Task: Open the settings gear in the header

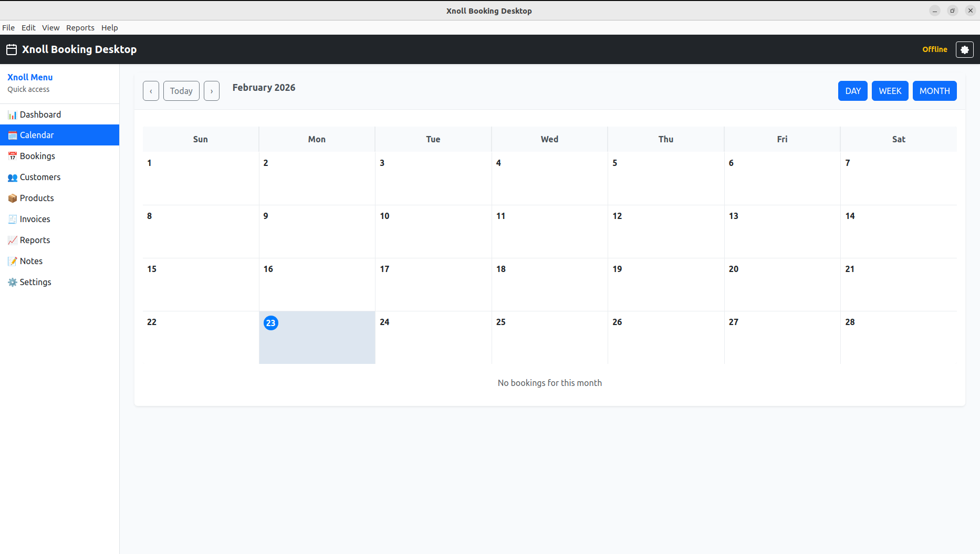Action: [x=965, y=49]
